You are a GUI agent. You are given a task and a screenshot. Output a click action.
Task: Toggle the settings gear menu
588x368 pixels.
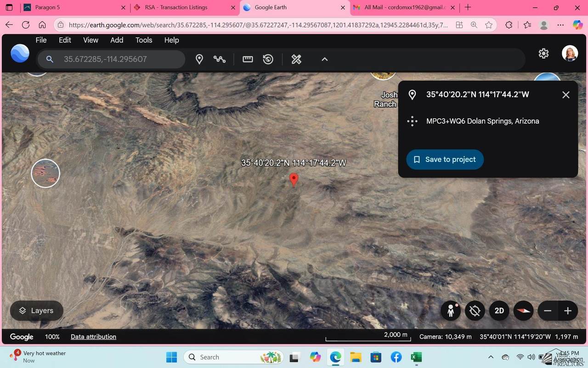click(543, 53)
